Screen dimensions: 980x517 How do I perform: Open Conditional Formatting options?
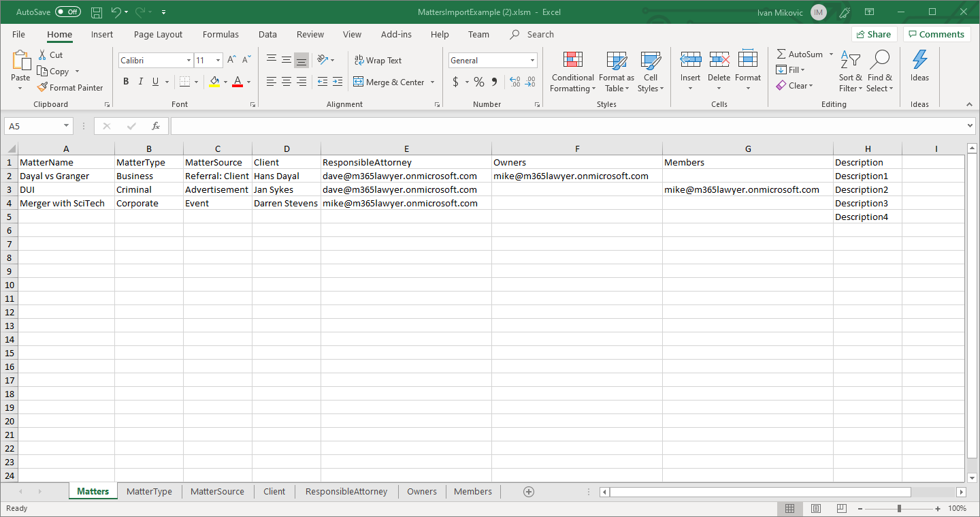click(x=573, y=72)
